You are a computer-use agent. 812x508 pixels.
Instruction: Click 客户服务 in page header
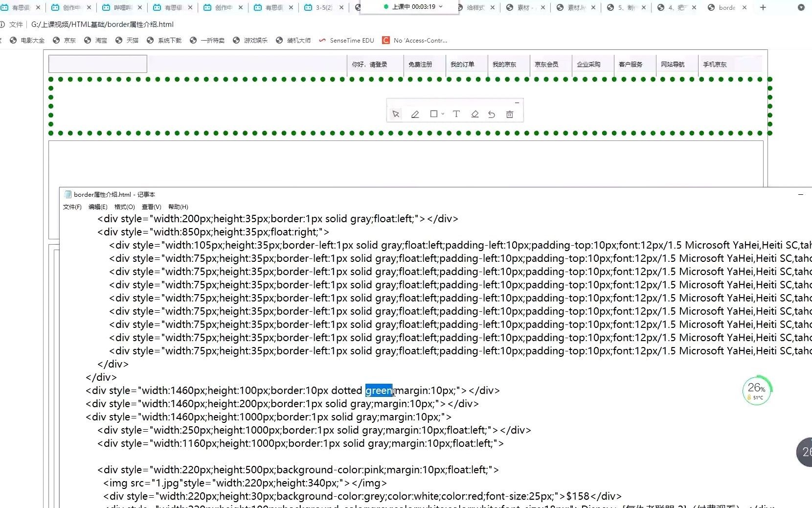coord(631,65)
